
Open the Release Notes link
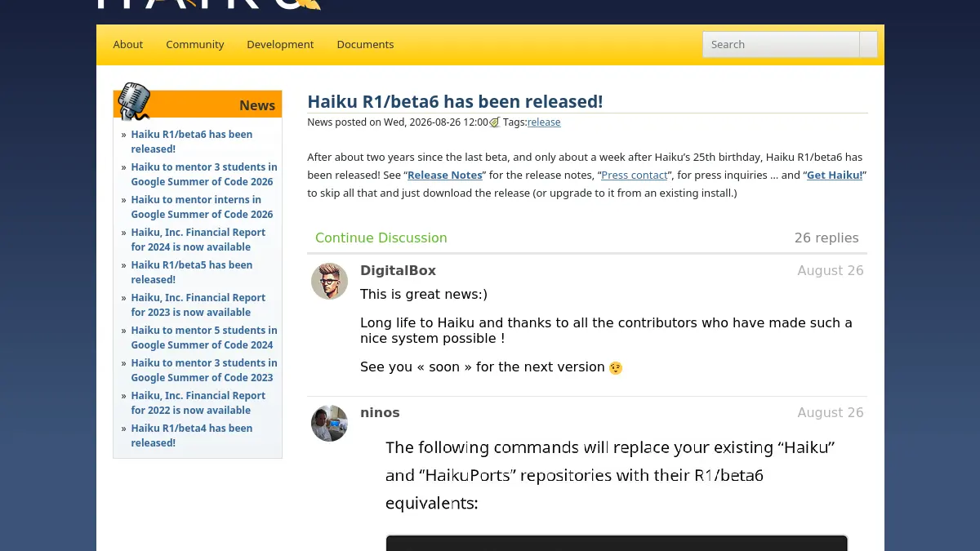[x=445, y=175]
